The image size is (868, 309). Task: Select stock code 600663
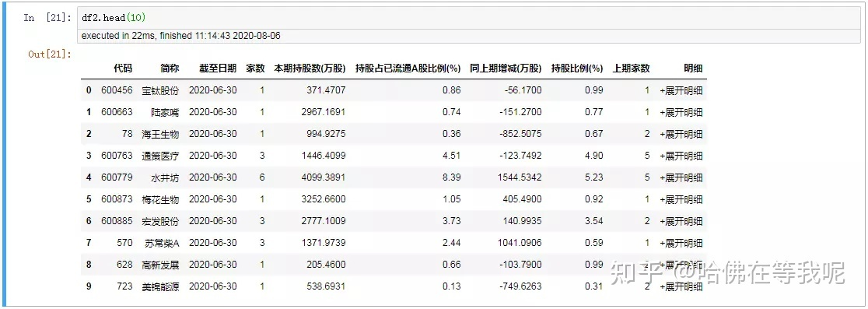point(117,112)
